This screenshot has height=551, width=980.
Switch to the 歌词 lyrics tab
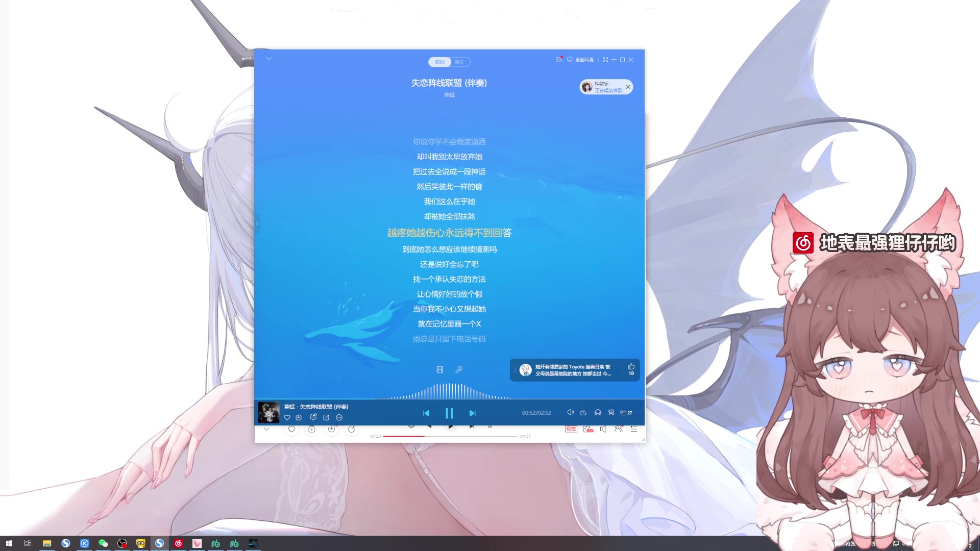tap(439, 62)
